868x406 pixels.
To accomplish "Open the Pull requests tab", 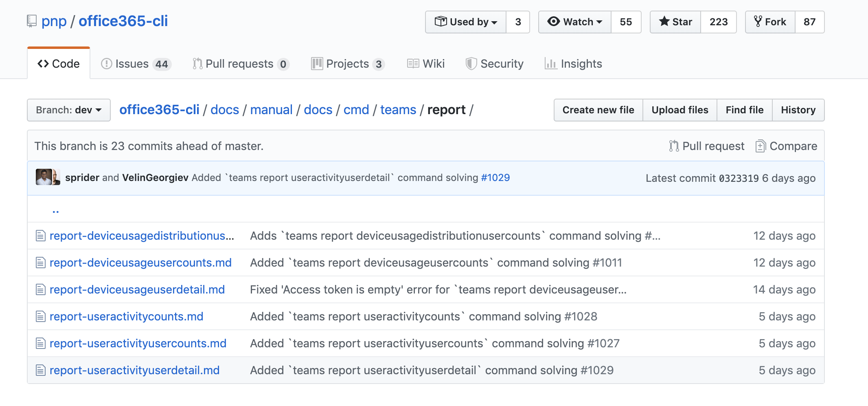I will [x=239, y=64].
